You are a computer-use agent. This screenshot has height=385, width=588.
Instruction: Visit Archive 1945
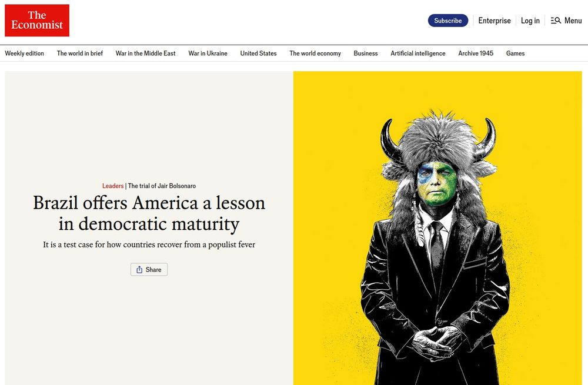pos(476,53)
